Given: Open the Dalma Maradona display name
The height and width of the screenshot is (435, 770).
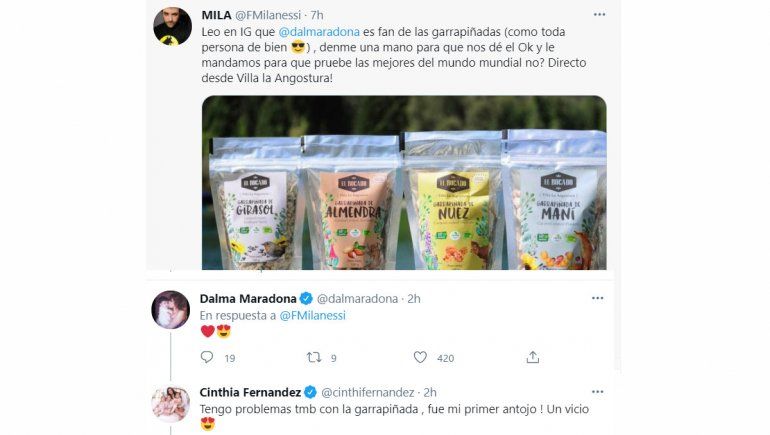Looking at the screenshot, I should click(249, 298).
